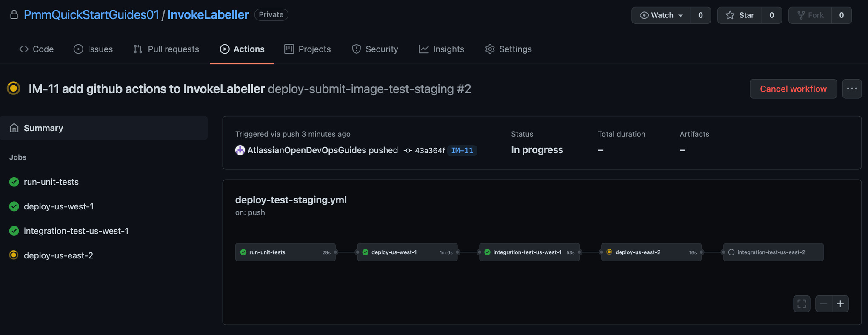Click the IM-11 branch label
The width and height of the screenshot is (868, 335).
click(x=462, y=150)
